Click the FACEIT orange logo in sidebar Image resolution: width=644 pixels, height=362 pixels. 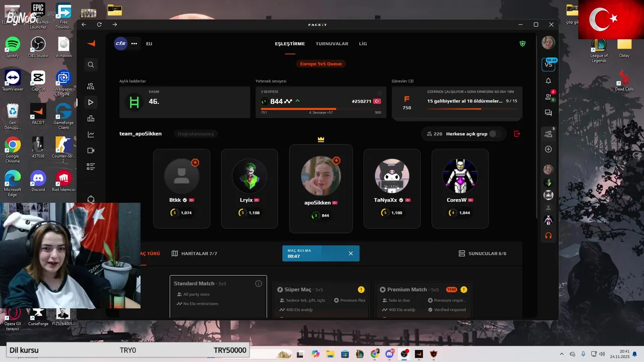pos(91,44)
